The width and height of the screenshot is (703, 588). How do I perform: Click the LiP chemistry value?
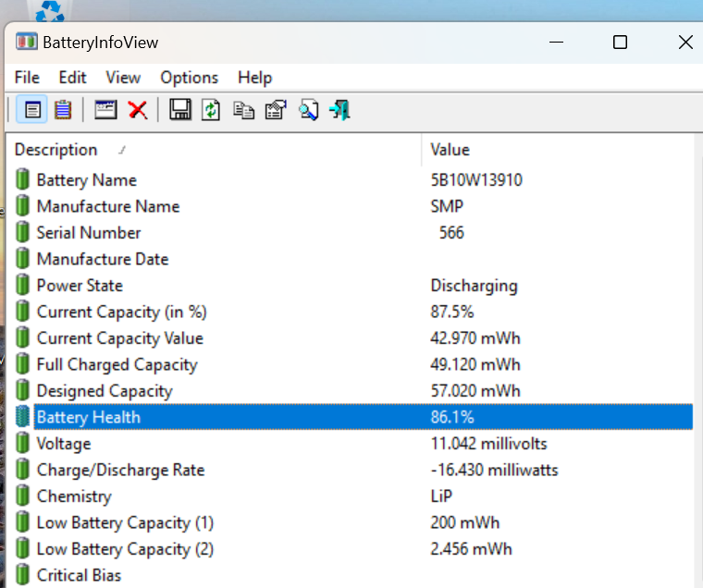point(441,496)
